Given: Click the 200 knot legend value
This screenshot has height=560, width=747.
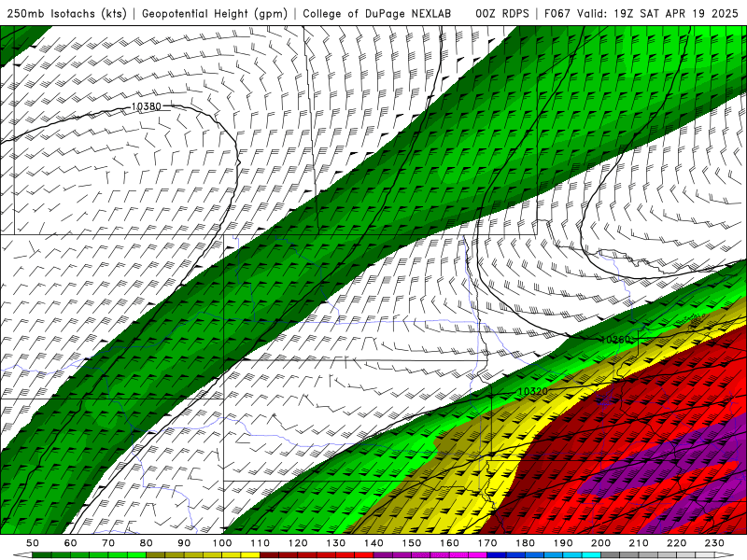Looking at the screenshot, I should pyautogui.click(x=601, y=543).
